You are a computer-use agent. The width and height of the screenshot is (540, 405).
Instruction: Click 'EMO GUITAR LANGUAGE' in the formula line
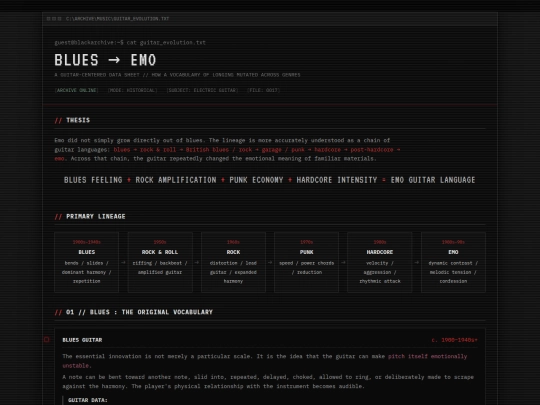[x=433, y=180]
